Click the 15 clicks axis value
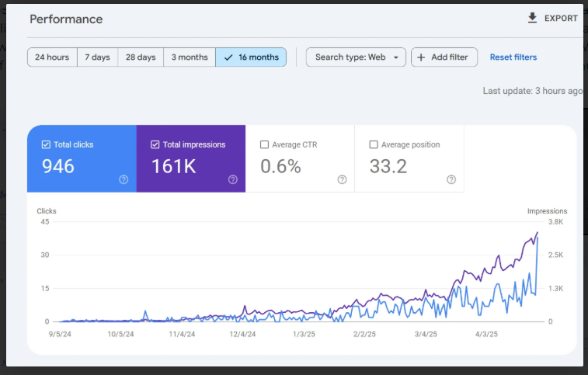The width and height of the screenshot is (588, 375). click(x=45, y=288)
